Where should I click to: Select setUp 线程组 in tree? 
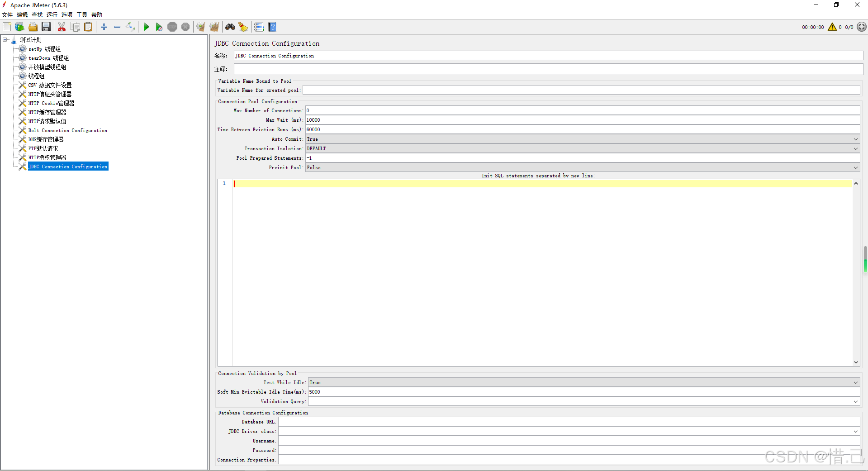44,49
